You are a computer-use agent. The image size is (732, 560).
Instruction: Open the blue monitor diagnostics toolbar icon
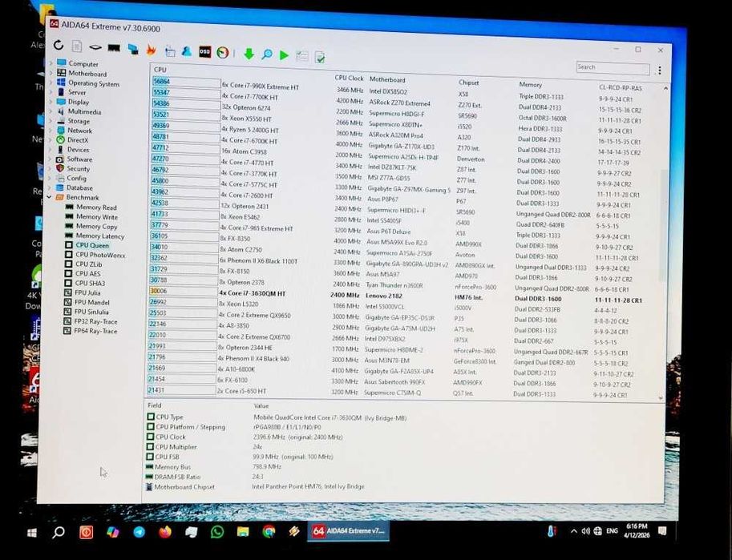coord(132,49)
